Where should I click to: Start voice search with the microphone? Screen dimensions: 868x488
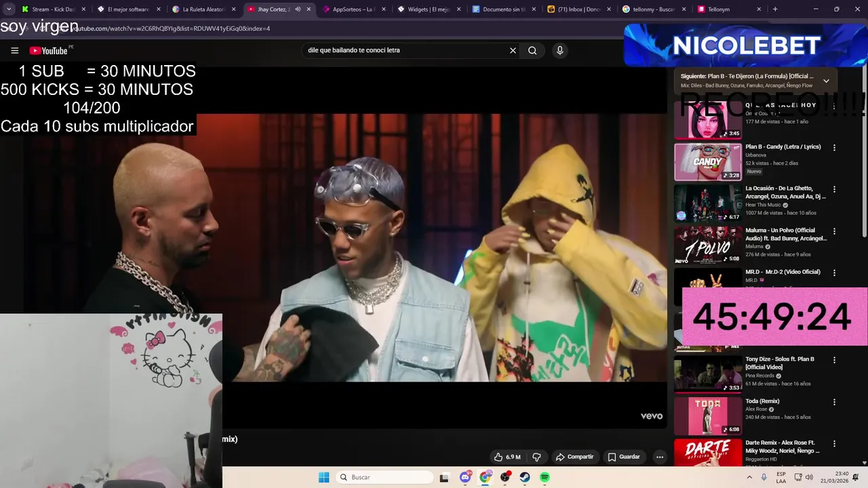tap(559, 50)
